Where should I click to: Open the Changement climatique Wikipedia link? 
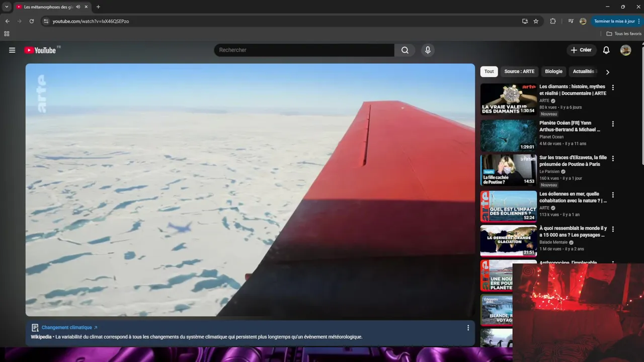coord(69,327)
